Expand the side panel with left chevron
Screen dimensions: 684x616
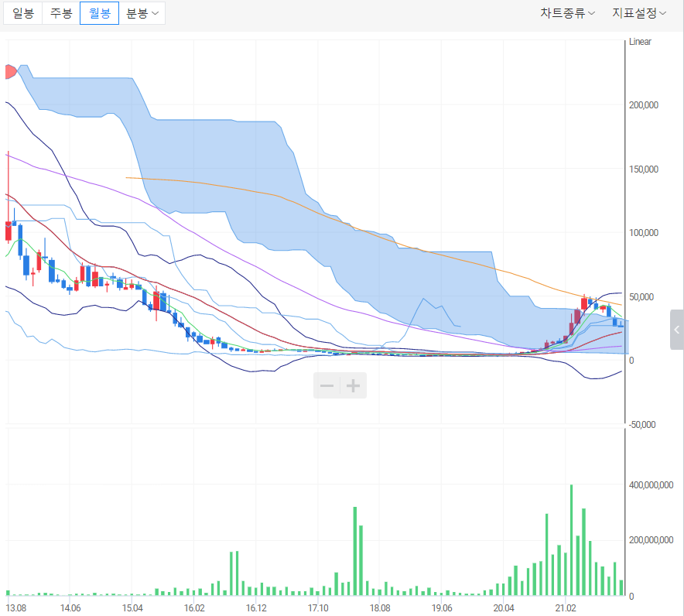[677, 330]
